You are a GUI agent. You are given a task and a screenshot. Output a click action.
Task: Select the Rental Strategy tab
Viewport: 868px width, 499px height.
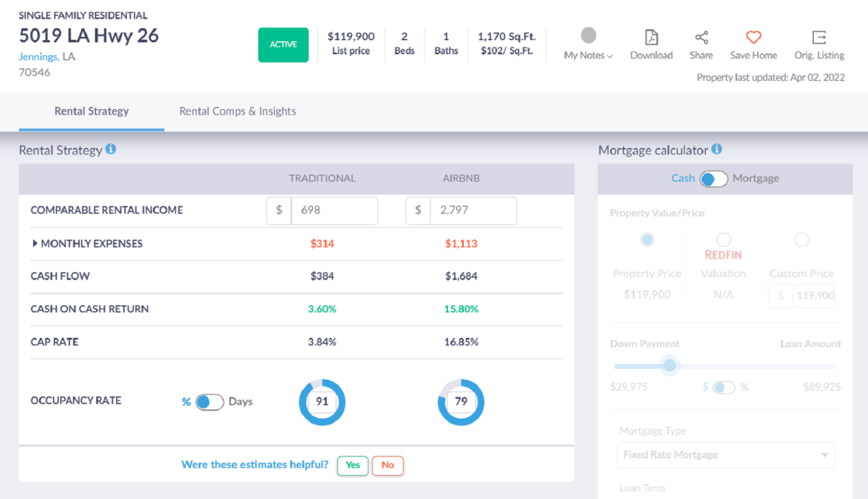(x=91, y=111)
